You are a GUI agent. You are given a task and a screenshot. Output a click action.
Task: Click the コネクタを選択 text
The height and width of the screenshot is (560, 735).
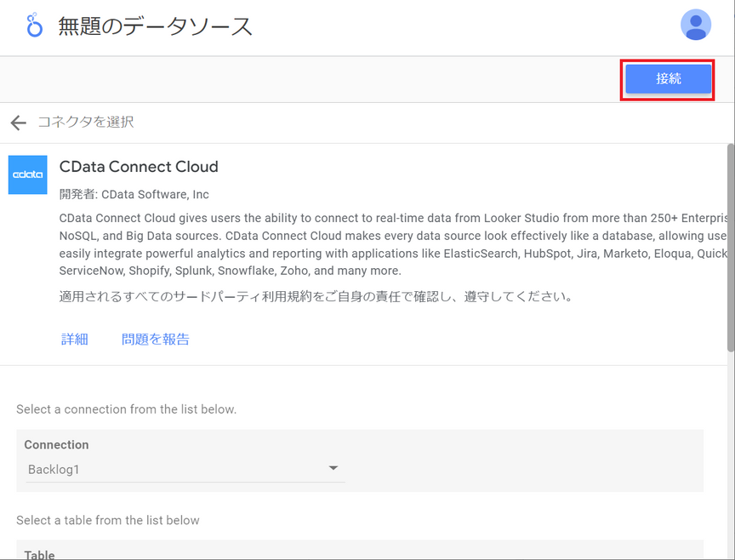point(86,122)
